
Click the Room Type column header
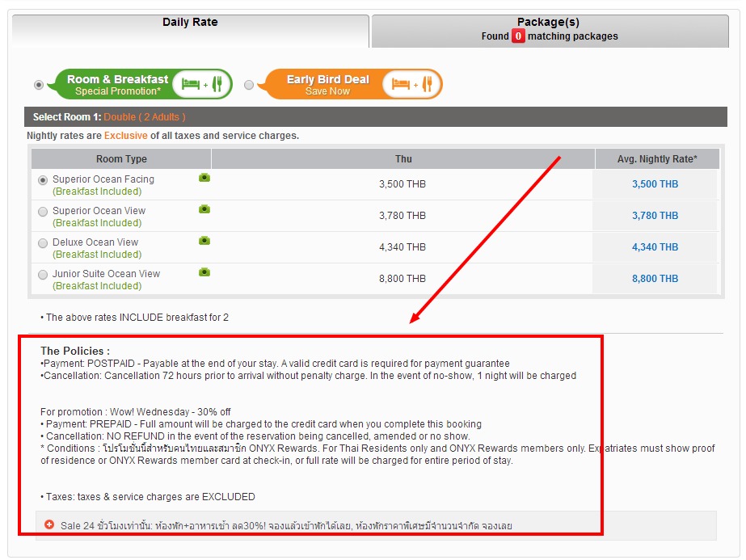[x=121, y=159]
